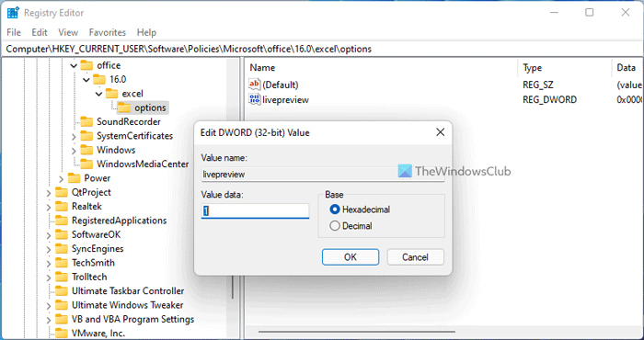Select the Trolltech tree item label
Viewport: 644px width, 340px height.
click(x=89, y=277)
